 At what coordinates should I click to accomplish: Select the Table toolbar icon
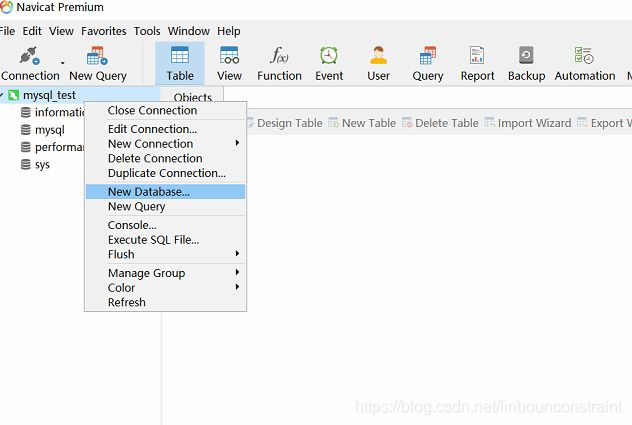(x=180, y=55)
